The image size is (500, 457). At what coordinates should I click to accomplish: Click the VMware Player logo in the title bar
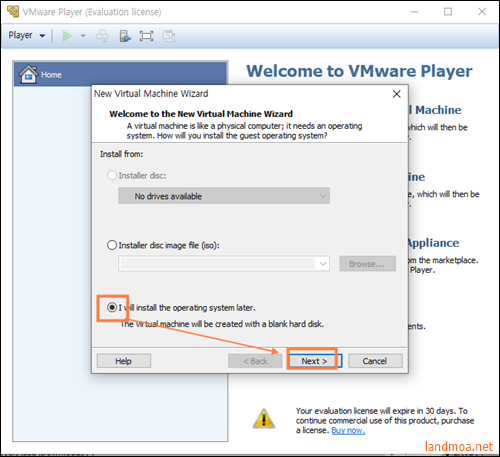click(x=13, y=12)
